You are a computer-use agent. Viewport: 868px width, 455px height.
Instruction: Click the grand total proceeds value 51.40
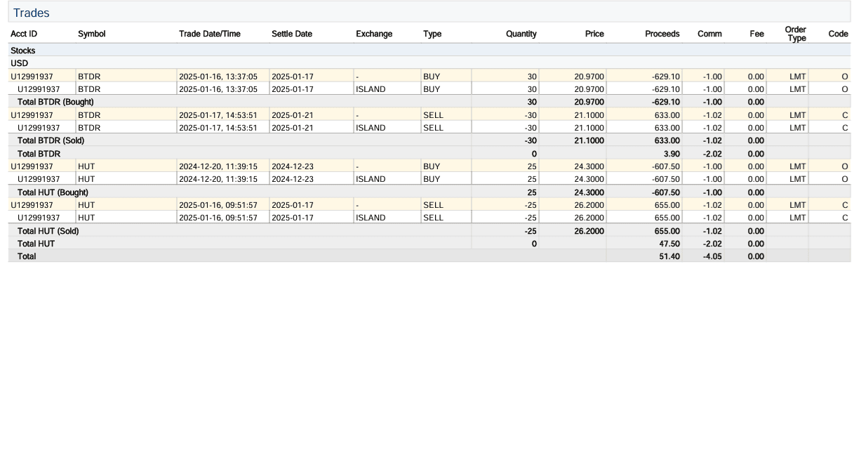tap(669, 256)
